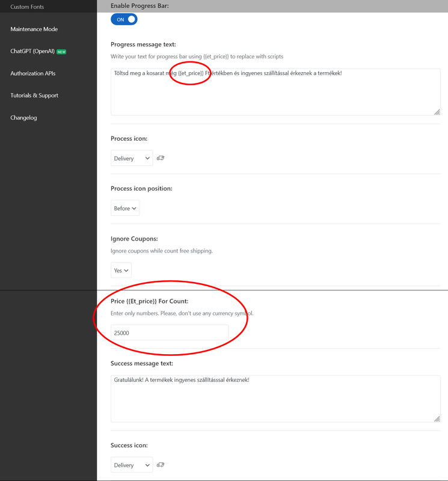This screenshot has width=448, height=481.
Task: Open Process icon position dropdown
Action: tap(125, 208)
